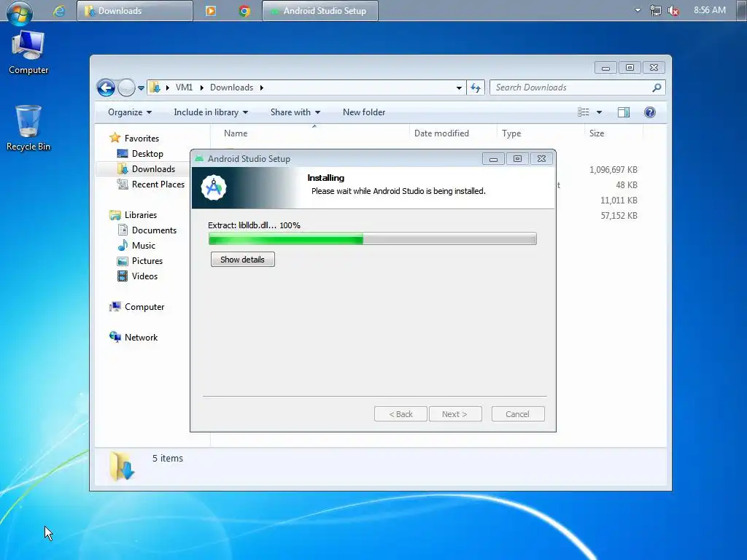Screen dimensions: 747x560
Task: Click the < Back button
Action: click(400, 414)
